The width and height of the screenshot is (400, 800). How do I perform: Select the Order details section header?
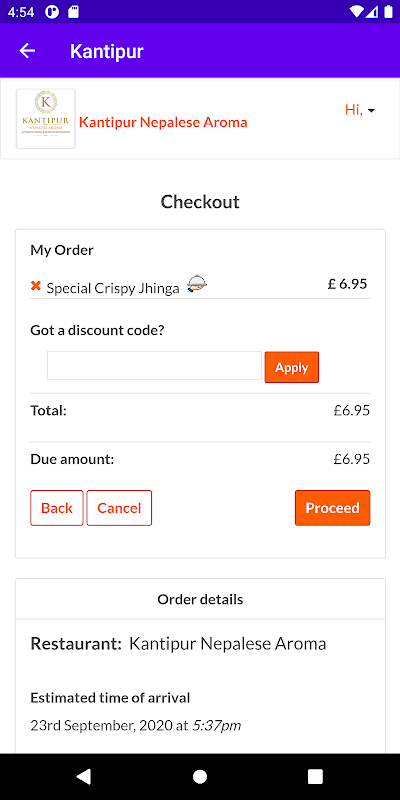pos(200,599)
